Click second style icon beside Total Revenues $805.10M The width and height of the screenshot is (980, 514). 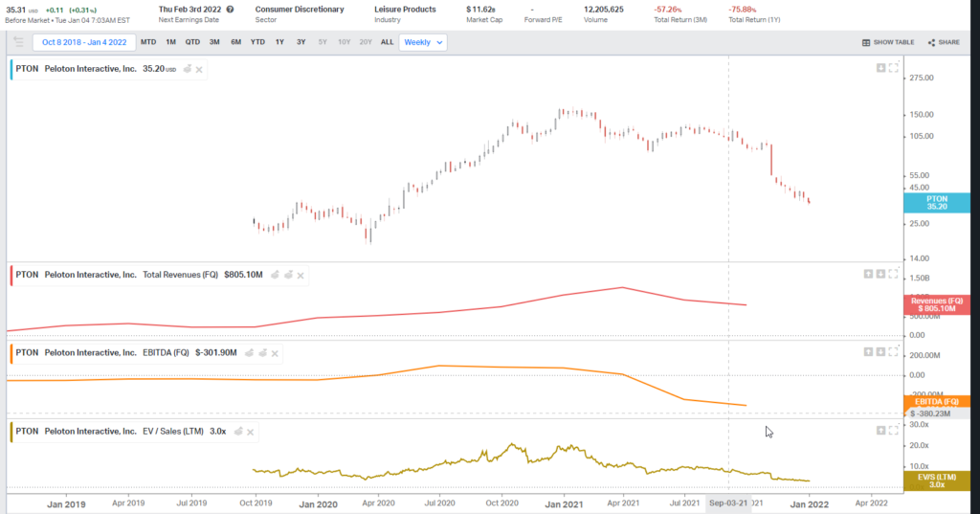click(x=288, y=275)
